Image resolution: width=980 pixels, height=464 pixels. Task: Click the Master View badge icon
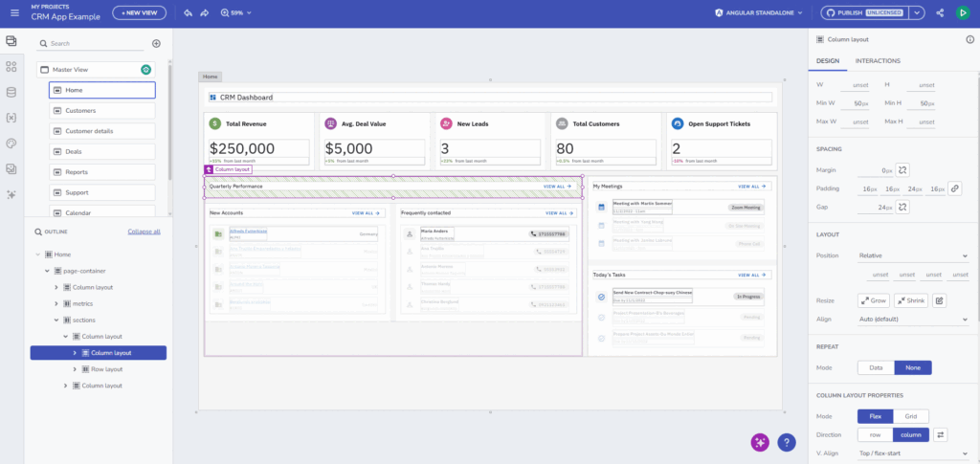[145, 70]
